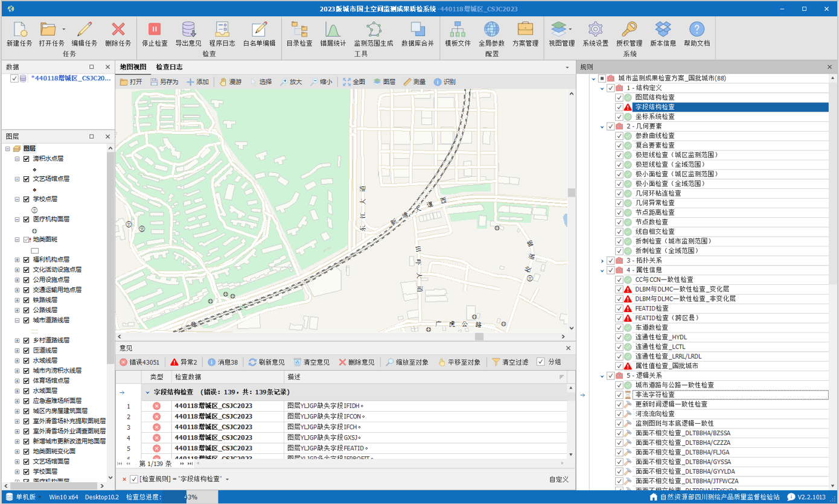Click the 自定义 filter link
The height and width of the screenshot is (504, 839).
559,479
